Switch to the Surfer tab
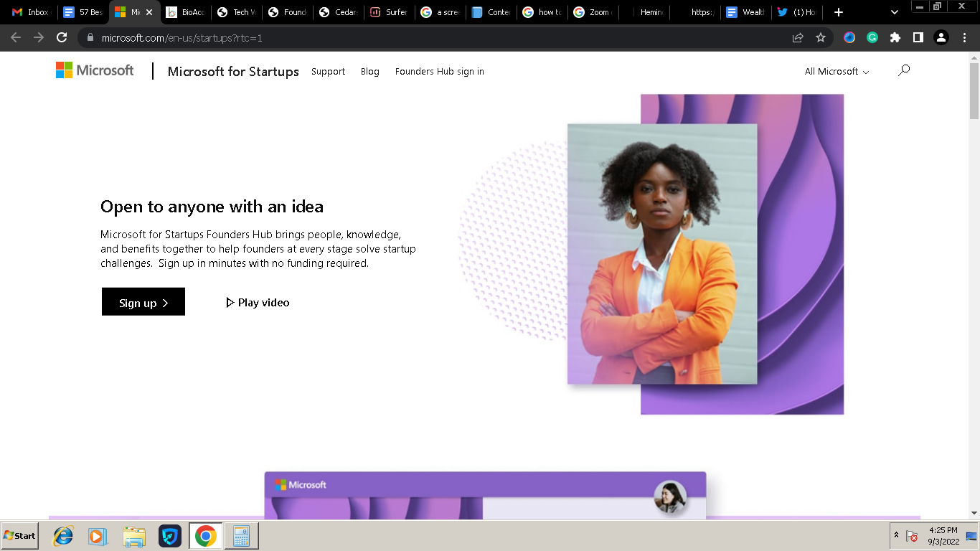 [x=389, y=12]
